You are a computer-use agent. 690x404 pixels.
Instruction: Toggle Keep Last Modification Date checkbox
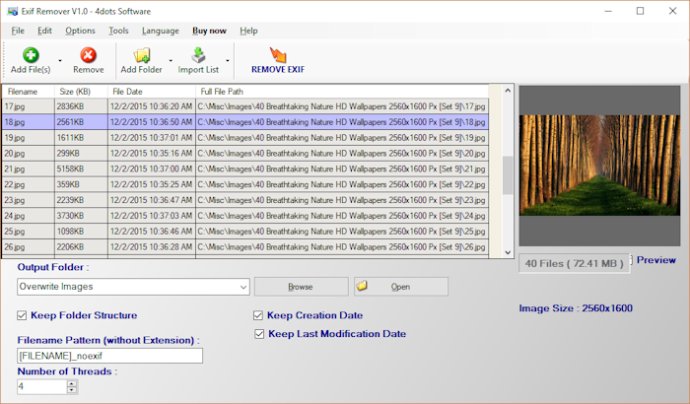(259, 334)
